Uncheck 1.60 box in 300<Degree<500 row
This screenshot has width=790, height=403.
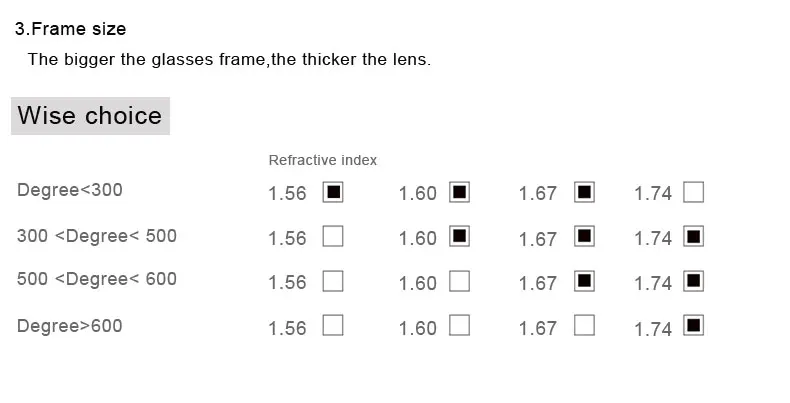click(x=459, y=237)
